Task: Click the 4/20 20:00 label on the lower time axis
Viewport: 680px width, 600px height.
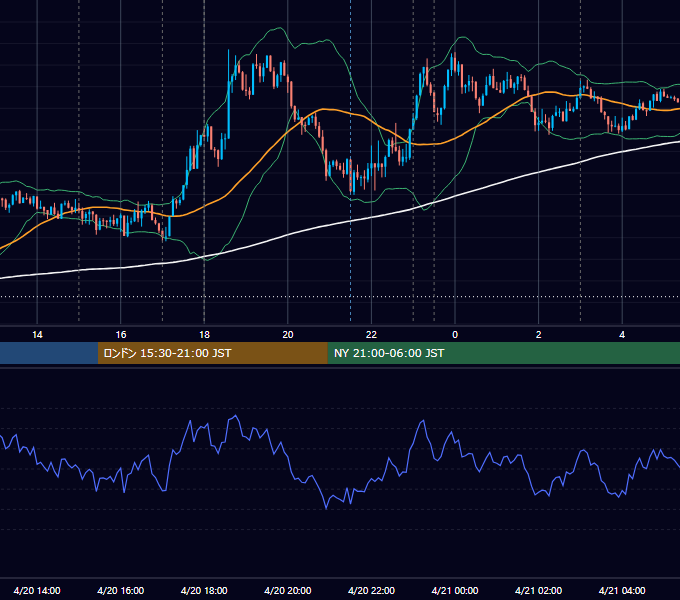Action: point(288,590)
